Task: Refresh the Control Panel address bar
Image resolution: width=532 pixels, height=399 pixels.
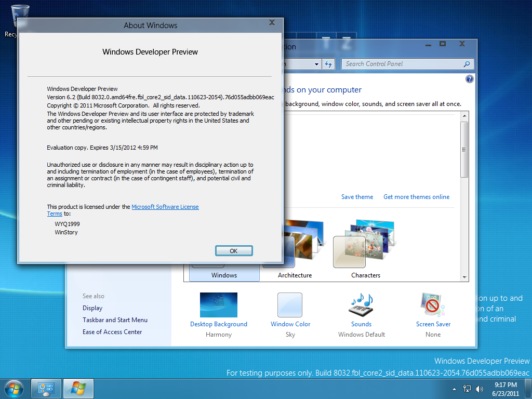Action: [x=328, y=64]
